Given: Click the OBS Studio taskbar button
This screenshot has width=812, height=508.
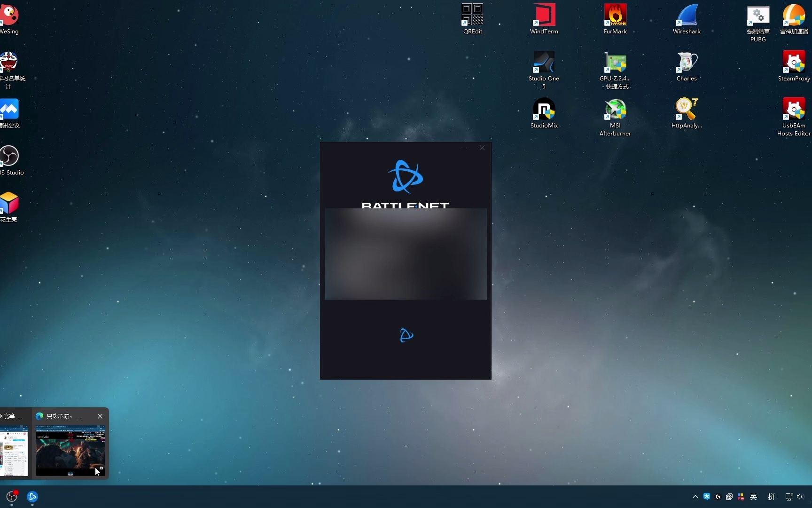Looking at the screenshot, I should pos(12,497).
